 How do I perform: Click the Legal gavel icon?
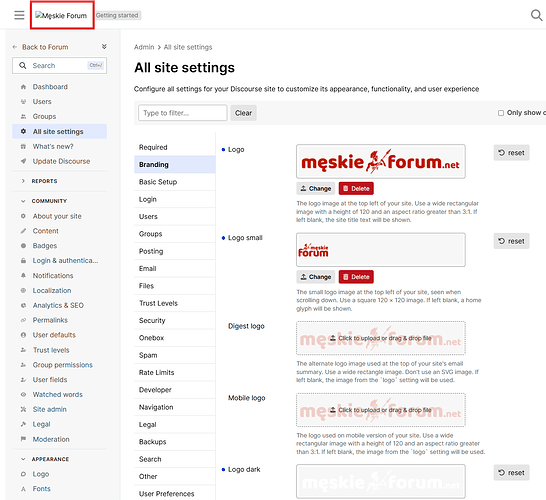coord(23,424)
